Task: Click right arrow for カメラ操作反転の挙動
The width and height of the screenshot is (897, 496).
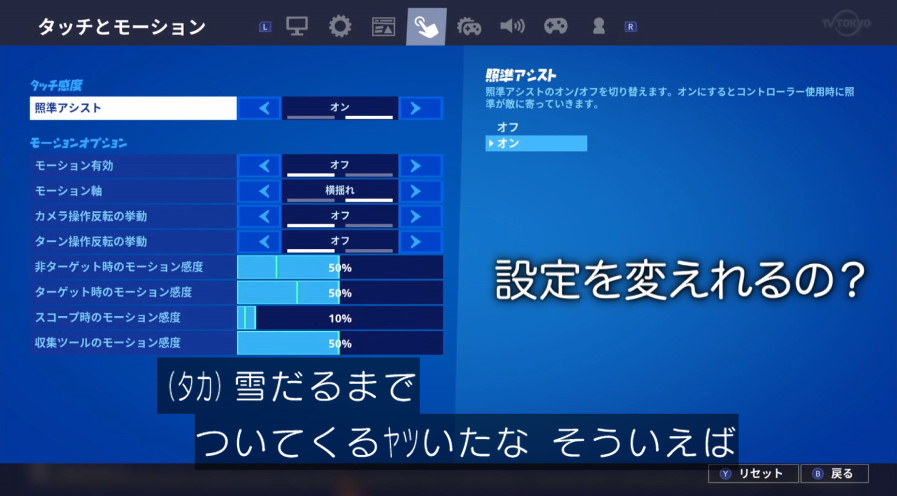Action: tap(421, 216)
